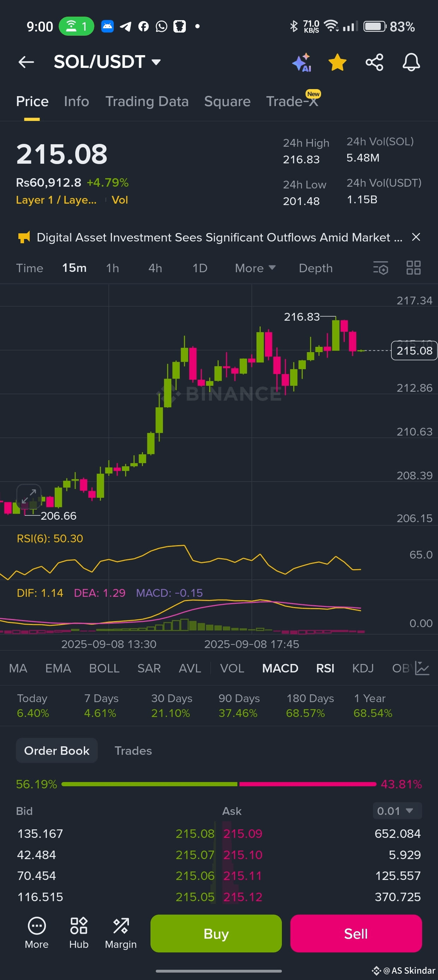Dismiss the news banner with X
438x980 pixels.
(416, 237)
